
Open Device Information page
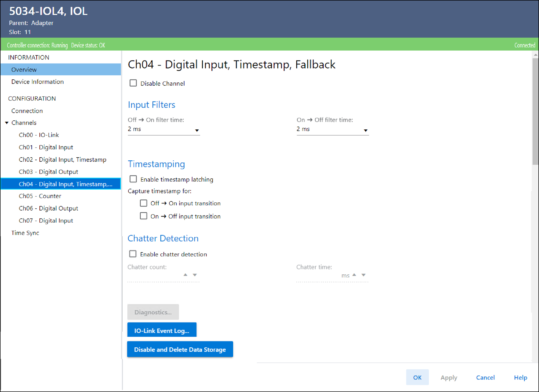click(37, 82)
